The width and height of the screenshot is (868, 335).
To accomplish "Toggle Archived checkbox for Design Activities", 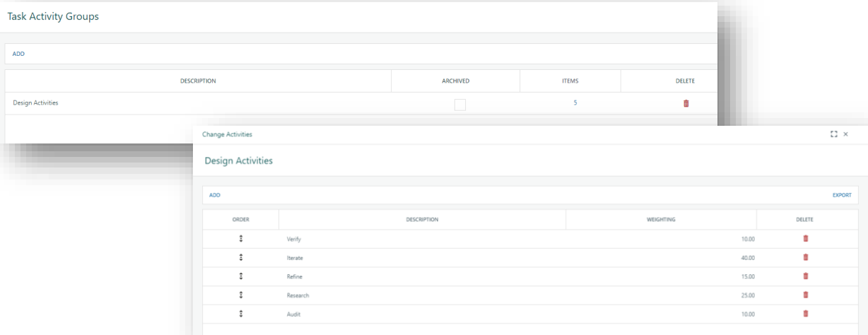I will 460,105.
